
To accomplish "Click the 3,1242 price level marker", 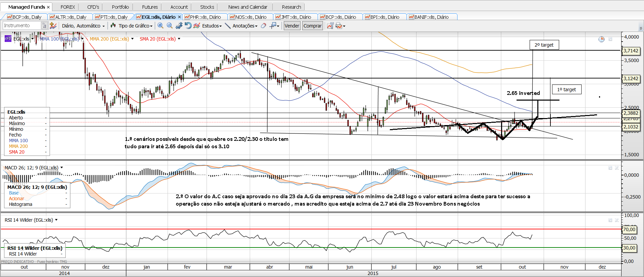I will tap(631, 78).
